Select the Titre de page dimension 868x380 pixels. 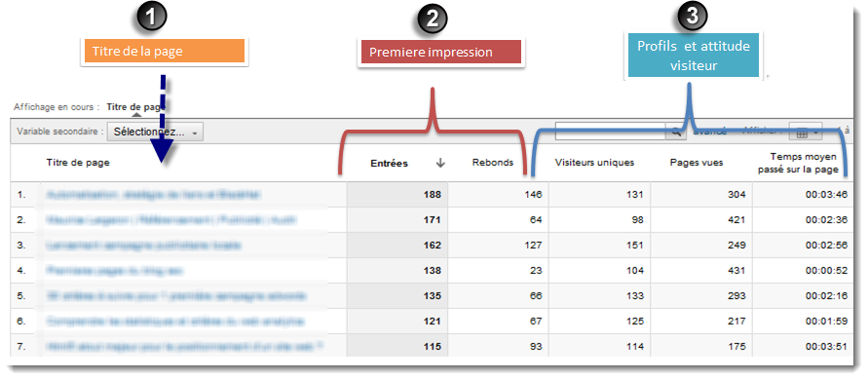[x=136, y=106]
